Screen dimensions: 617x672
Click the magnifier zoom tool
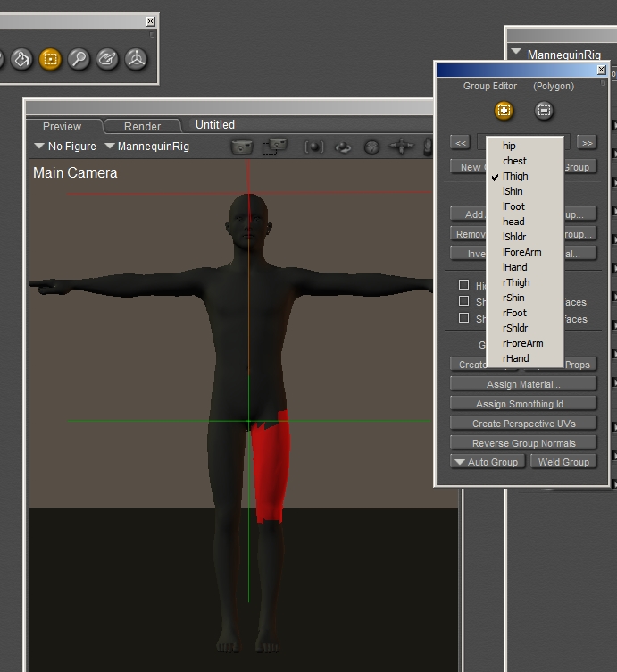[79, 60]
